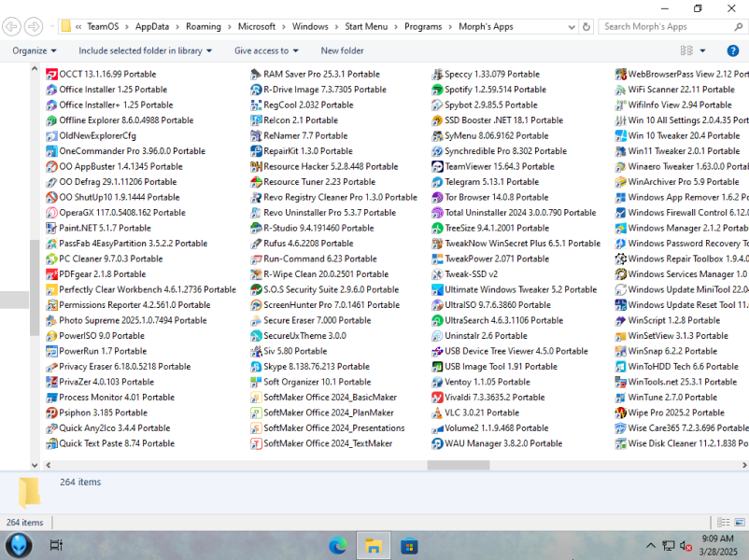Click the TreeSize 9.4.1.2001 Portable icon
Viewport: 749px width, 560px height.
point(437,229)
